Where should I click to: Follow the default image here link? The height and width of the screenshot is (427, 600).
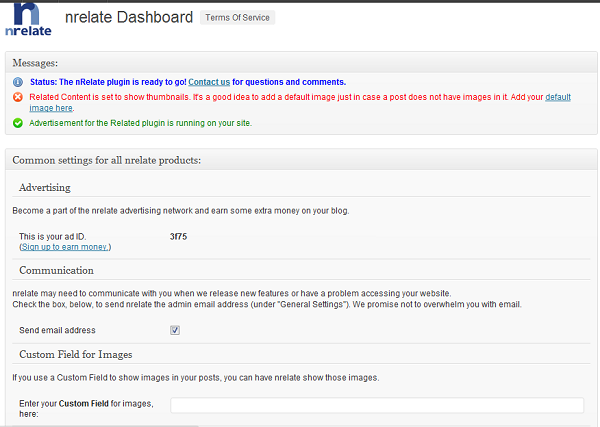click(x=558, y=97)
